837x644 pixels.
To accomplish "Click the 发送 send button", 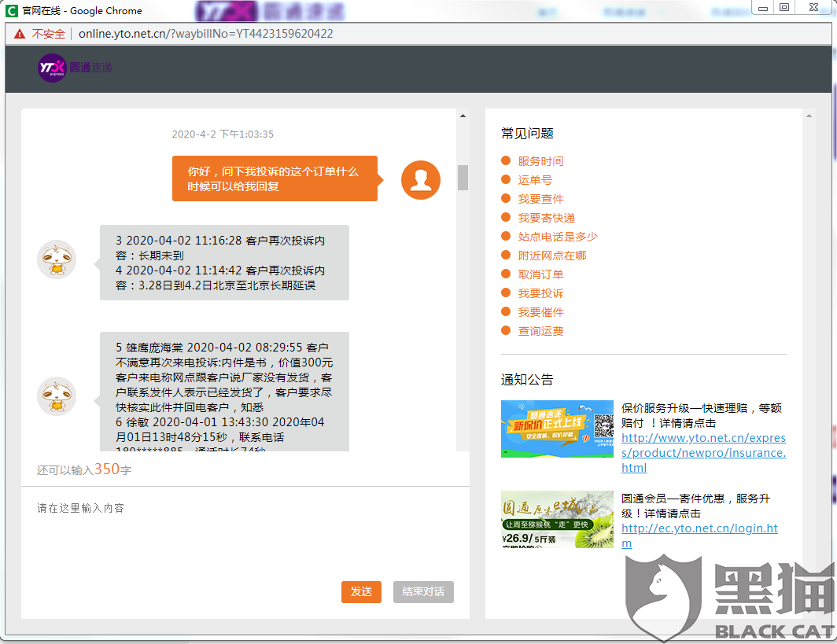I will [x=361, y=592].
